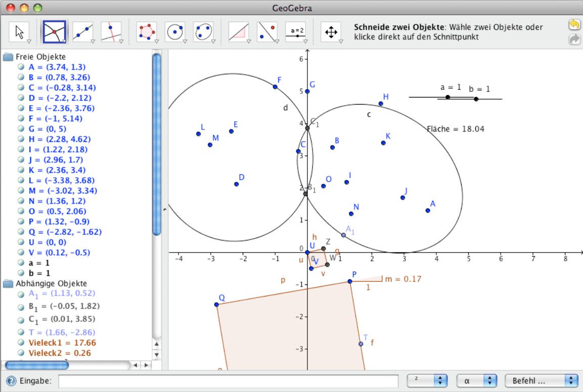The height and width of the screenshot is (392, 583).
Task: Select the Intersect Two Objects tool
Action: [x=54, y=31]
